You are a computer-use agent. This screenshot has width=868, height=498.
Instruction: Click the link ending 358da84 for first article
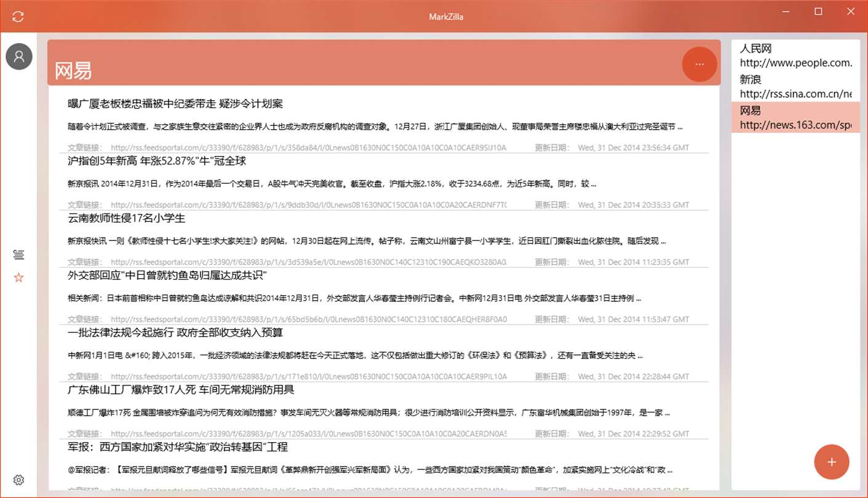coord(308,148)
